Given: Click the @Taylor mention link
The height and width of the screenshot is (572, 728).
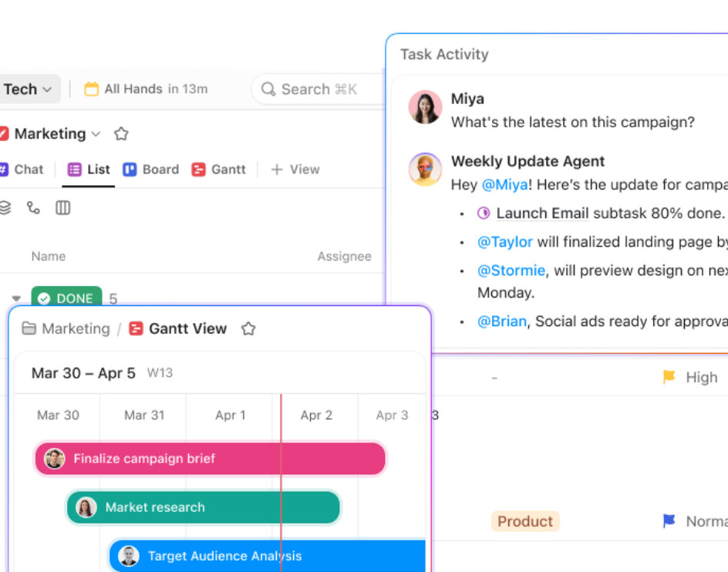Looking at the screenshot, I should pos(505,242).
